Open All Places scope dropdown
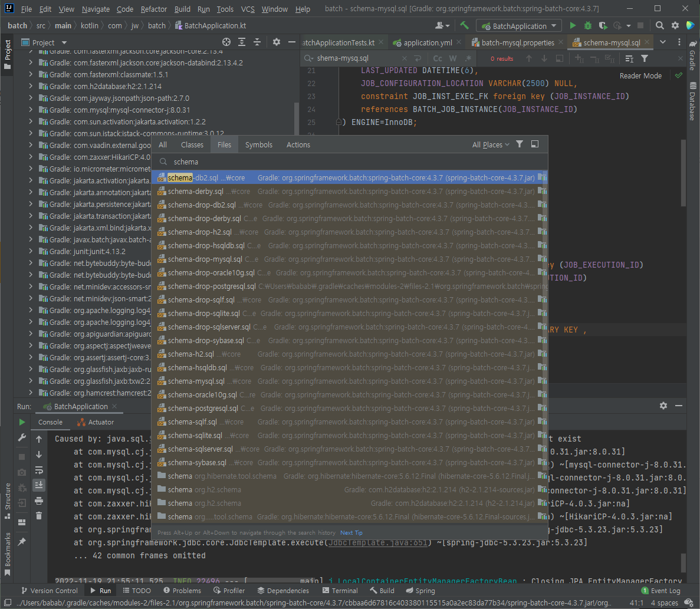This screenshot has height=609, width=700. (490, 144)
